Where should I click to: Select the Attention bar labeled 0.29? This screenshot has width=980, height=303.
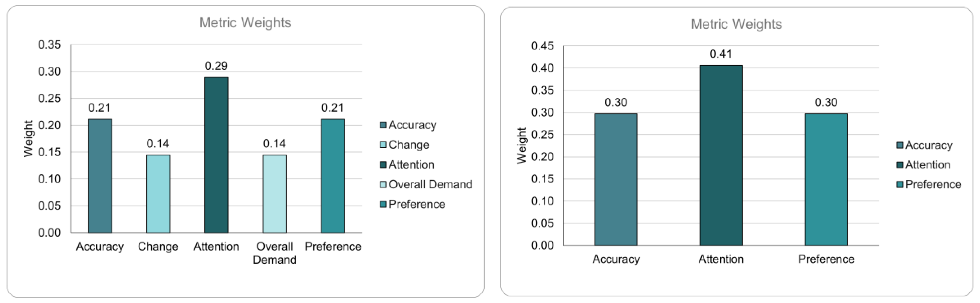coord(216,155)
